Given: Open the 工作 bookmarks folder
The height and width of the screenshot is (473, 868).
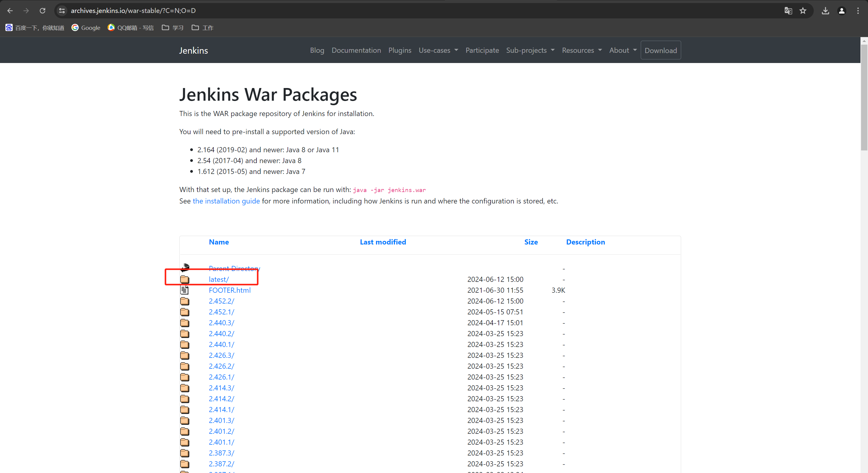Looking at the screenshot, I should 203,28.
